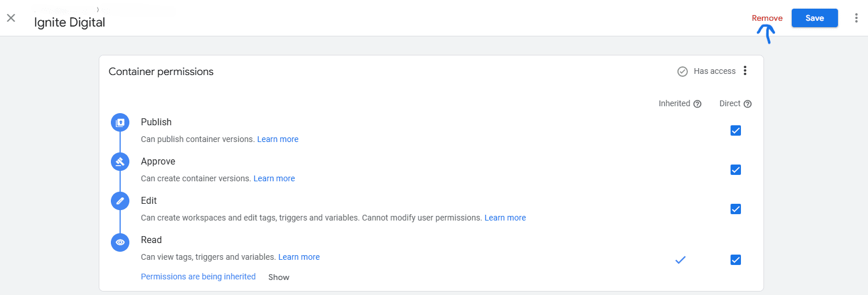The height and width of the screenshot is (295, 868).
Task: Click the Has access checkmark icon
Action: [x=682, y=72]
